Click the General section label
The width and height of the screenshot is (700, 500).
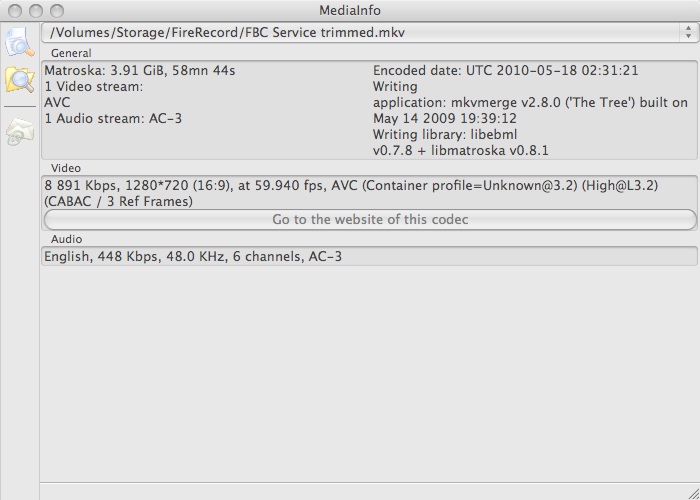71,53
